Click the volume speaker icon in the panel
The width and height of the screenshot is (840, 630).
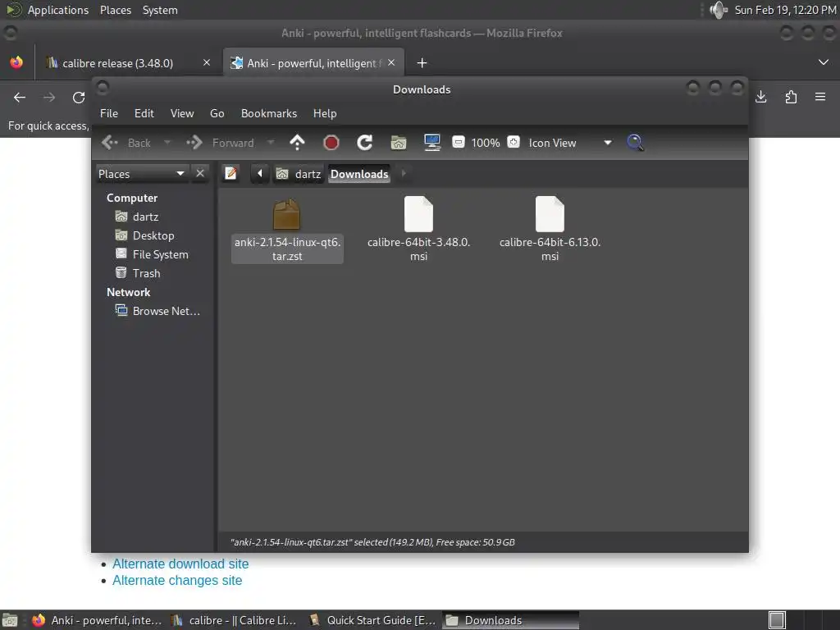pos(718,10)
